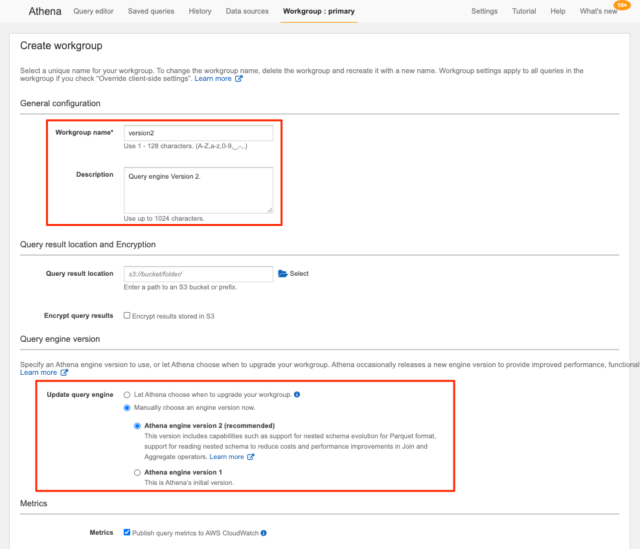Screen dimensions: 640x549
Task: Focus the Description text area
Action: [x=198, y=190]
